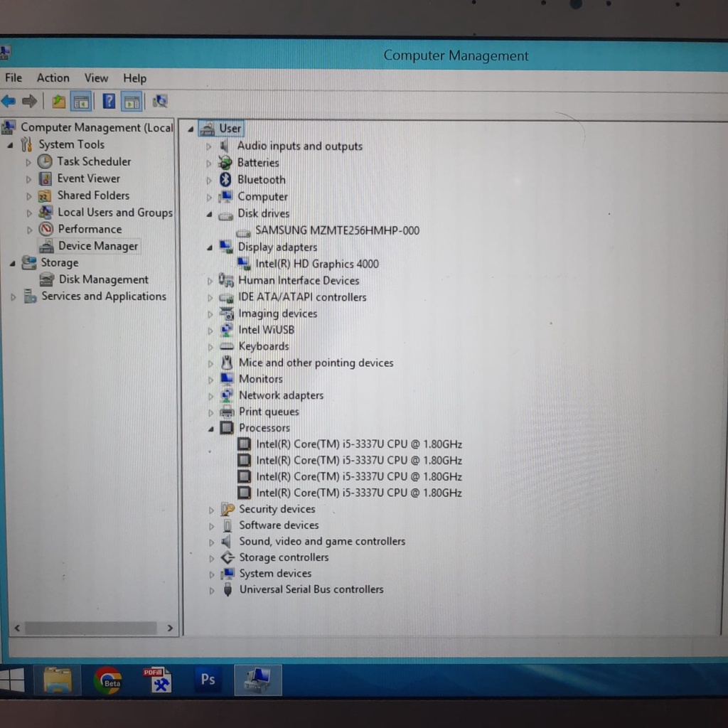
Task: Open PDFill tools from the taskbar
Action: coord(157,680)
